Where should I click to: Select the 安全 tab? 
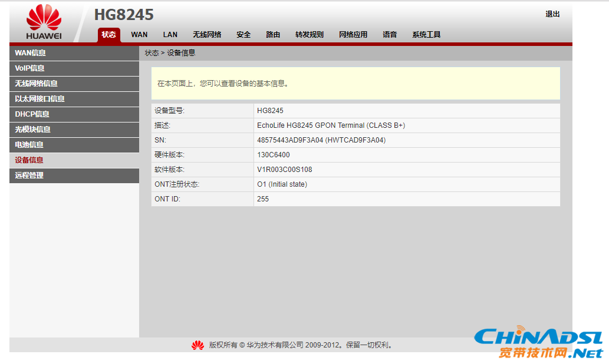(243, 35)
